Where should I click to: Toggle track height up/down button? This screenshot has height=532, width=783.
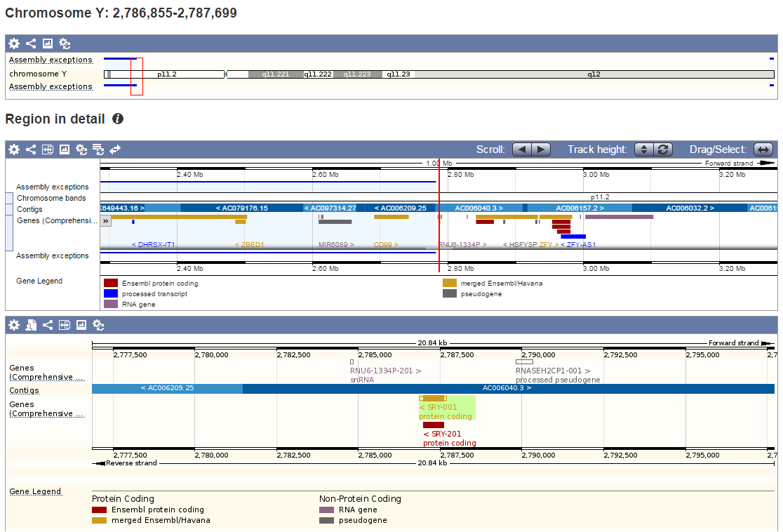pos(644,149)
